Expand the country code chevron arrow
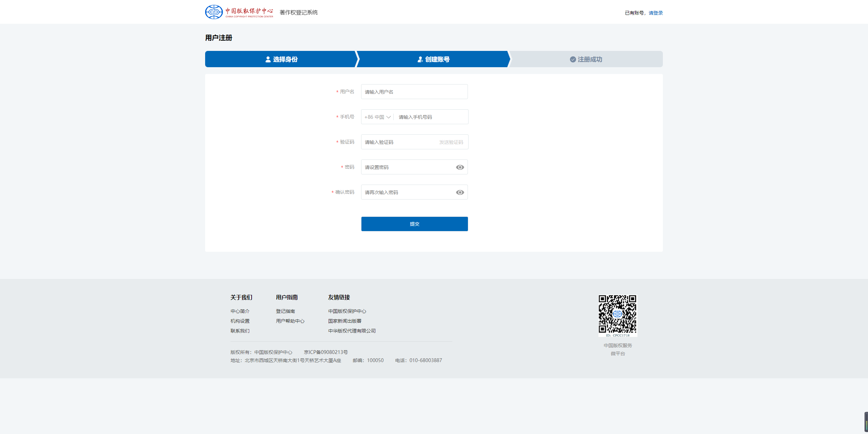Screen dimensions: 868x434 [x=389, y=117]
